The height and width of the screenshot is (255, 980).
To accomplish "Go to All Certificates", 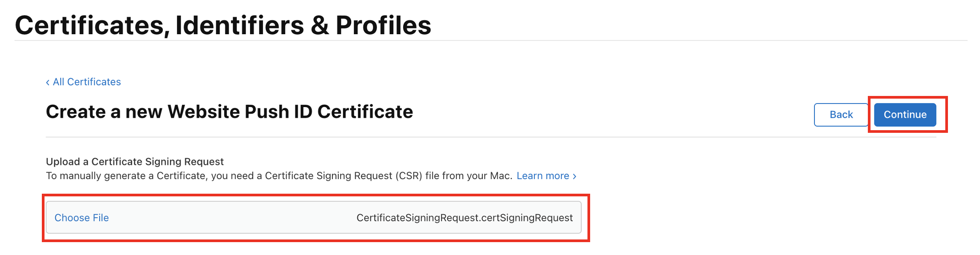I will (x=87, y=82).
